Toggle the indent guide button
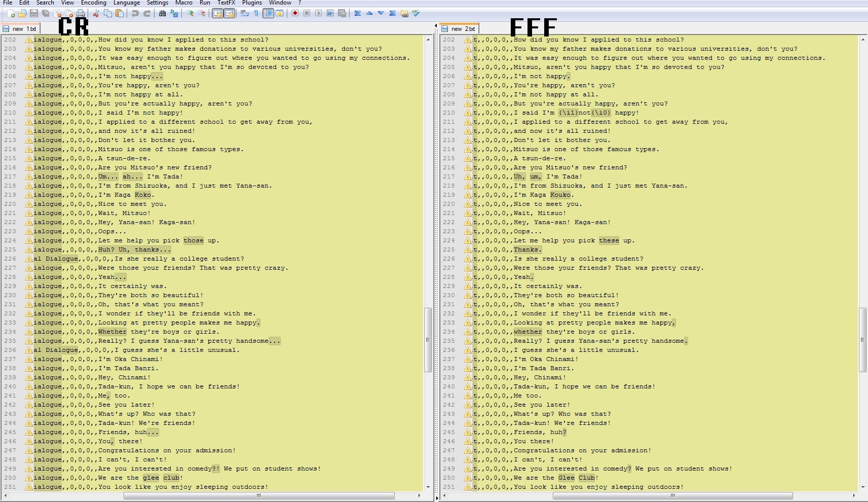868x502 pixels. click(x=268, y=13)
